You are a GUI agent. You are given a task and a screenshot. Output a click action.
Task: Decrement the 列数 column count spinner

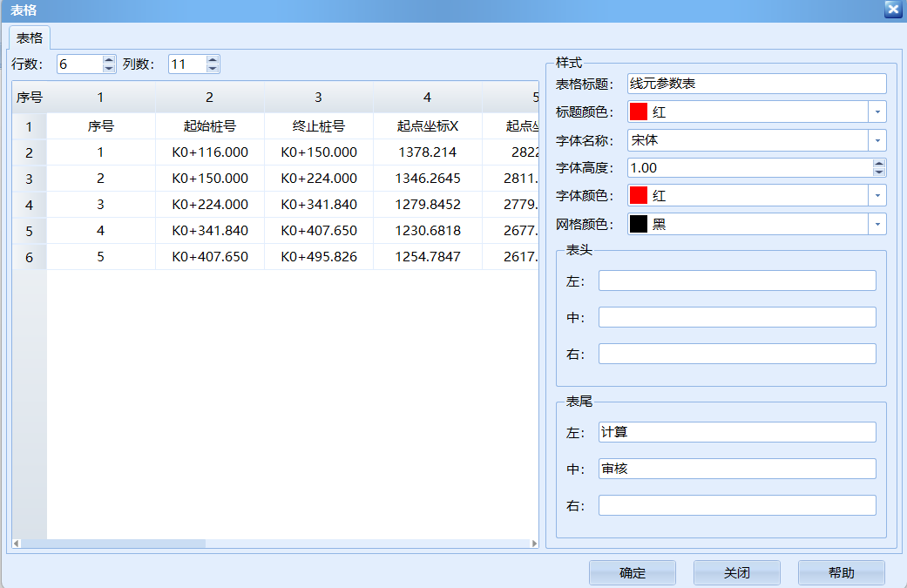213,68
